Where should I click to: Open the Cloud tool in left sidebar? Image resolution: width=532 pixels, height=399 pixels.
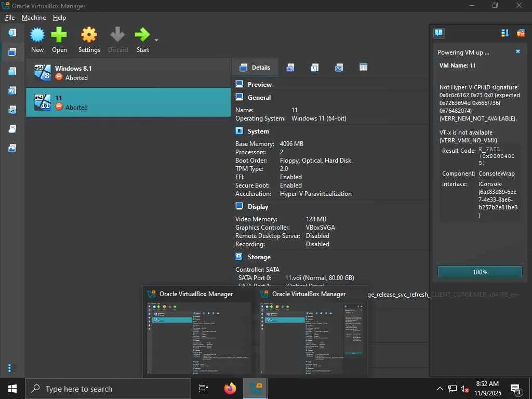[12, 129]
